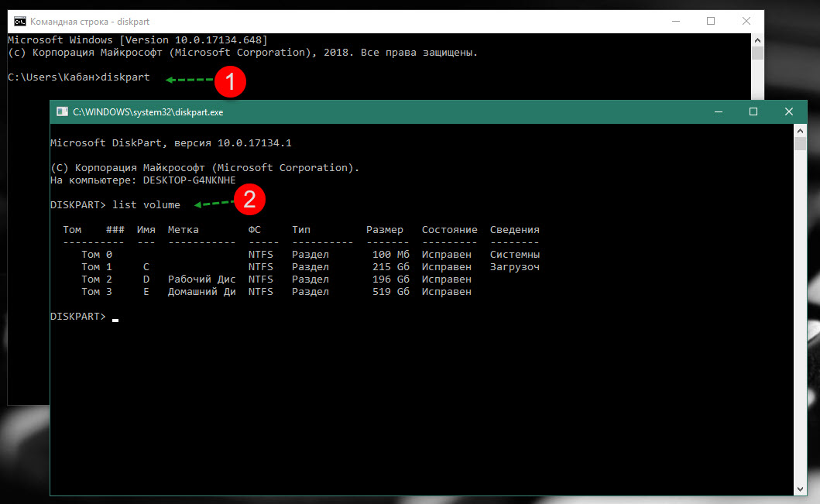Viewport: 820px width, 504px height.
Task: Click scroll-up arrow in diskpart.exe window
Action: coord(800,130)
